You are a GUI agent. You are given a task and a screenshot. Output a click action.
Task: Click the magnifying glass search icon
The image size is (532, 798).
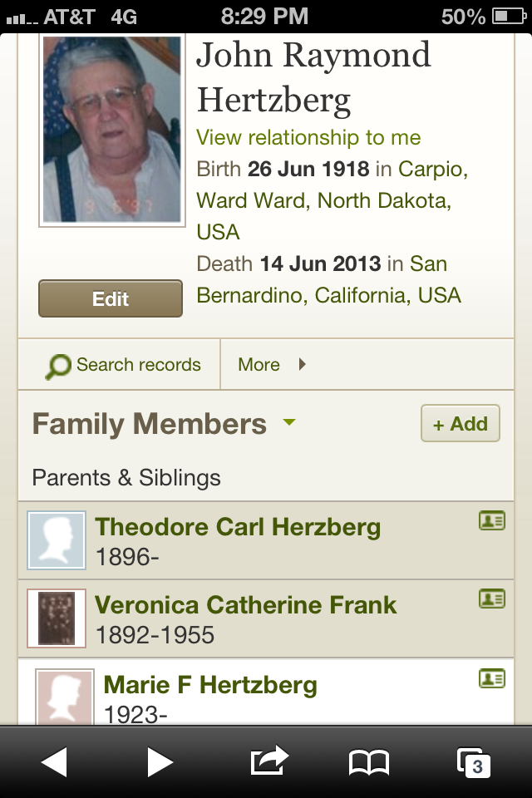(57, 364)
